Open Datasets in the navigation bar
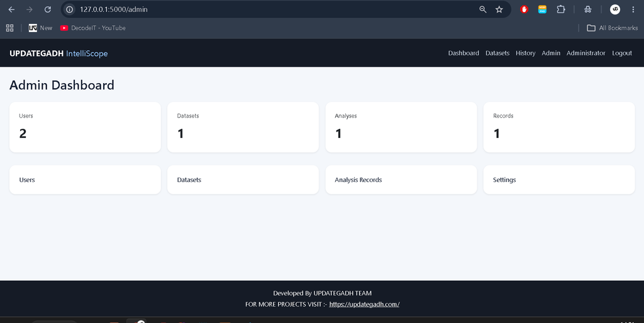Image resolution: width=644 pixels, height=323 pixels. click(x=497, y=53)
